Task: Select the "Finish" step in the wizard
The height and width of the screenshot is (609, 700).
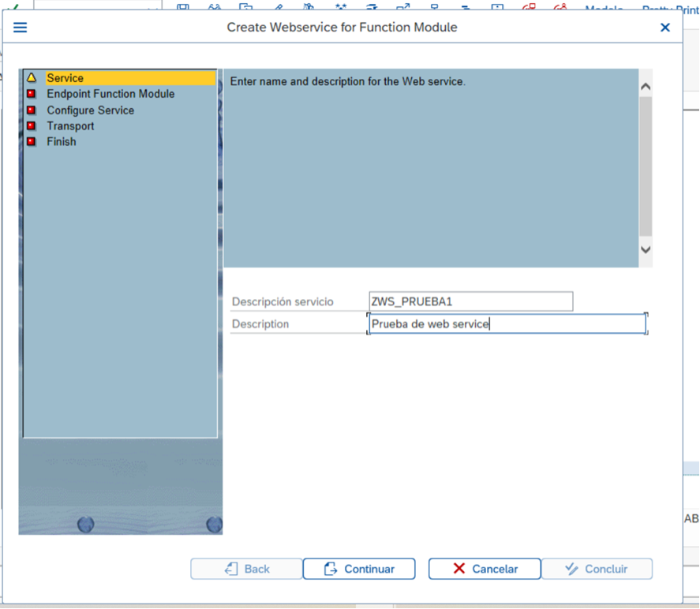Action: [x=62, y=141]
